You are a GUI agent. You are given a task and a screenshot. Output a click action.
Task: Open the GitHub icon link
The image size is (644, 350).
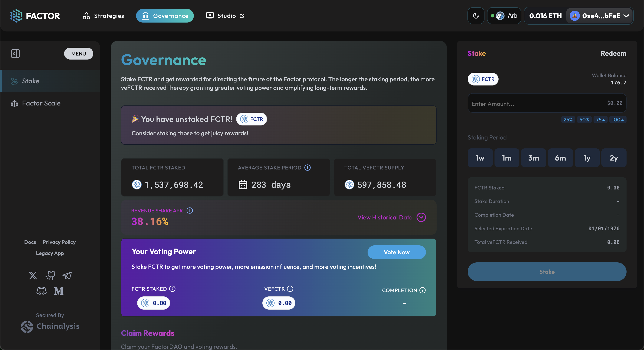click(50, 276)
